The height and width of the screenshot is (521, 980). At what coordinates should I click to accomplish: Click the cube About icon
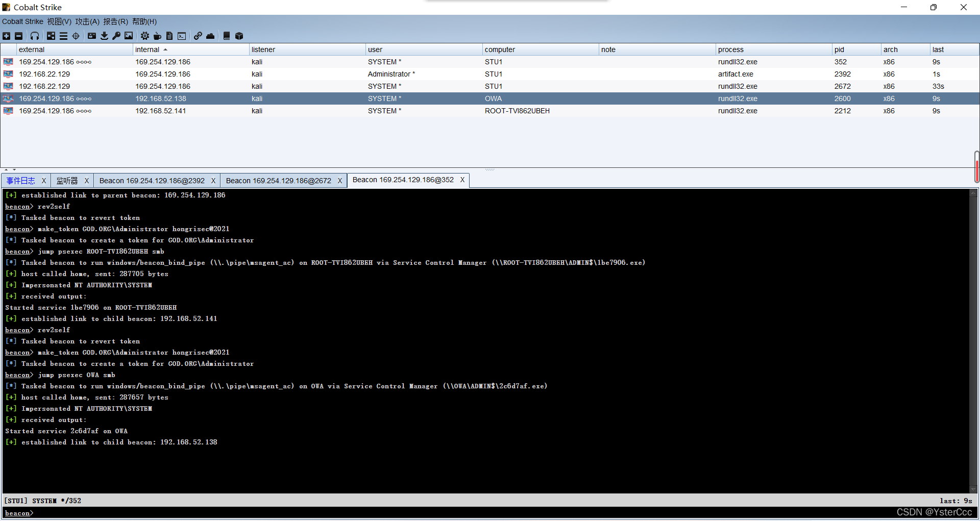(x=239, y=36)
